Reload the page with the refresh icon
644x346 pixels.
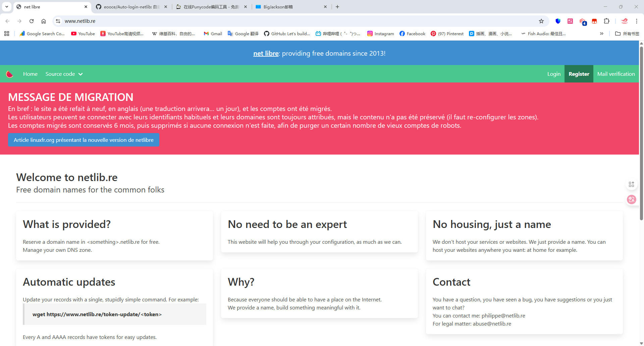(x=32, y=21)
